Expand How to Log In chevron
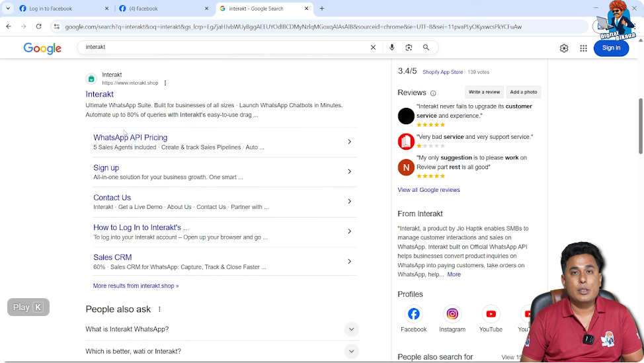Viewport: 644px width, 363px height. pyautogui.click(x=350, y=231)
